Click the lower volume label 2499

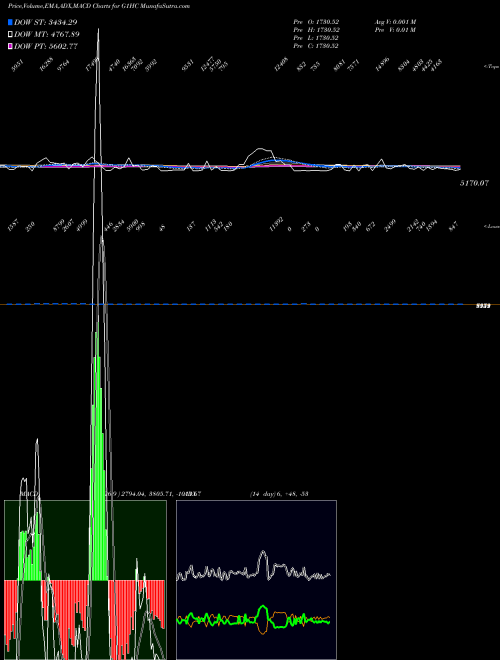click(x=391, y=226)
